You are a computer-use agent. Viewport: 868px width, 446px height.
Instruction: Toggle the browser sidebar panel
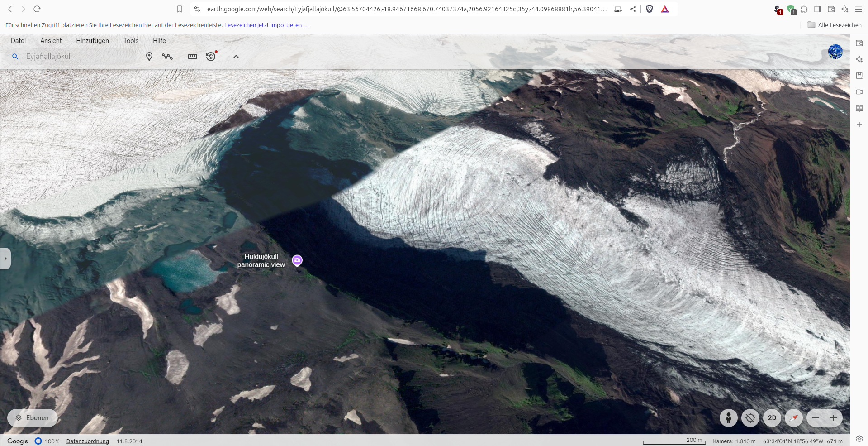tap(818, 9)
